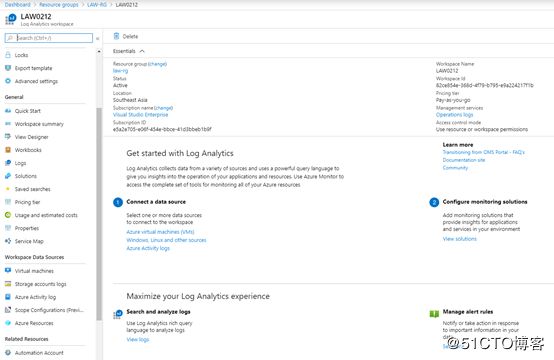The image size is (554, 360).
Task: Open Community link
Action: coord(455,167)
